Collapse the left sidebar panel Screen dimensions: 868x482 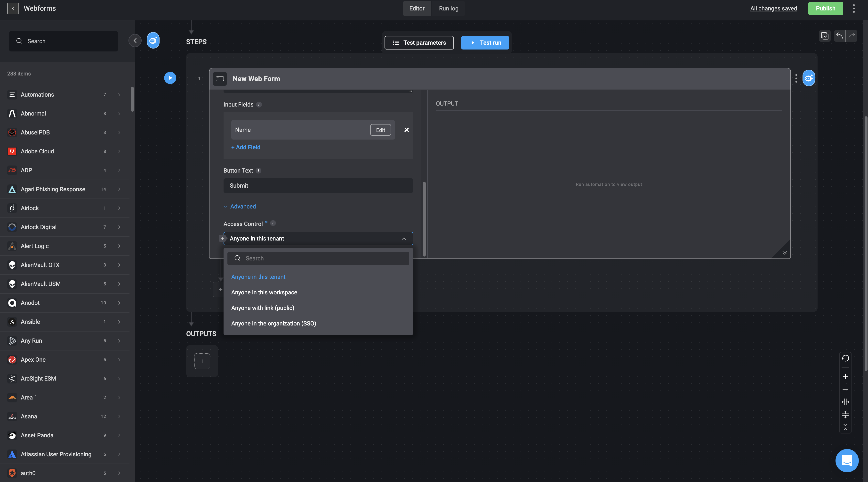tap(135, 41)
